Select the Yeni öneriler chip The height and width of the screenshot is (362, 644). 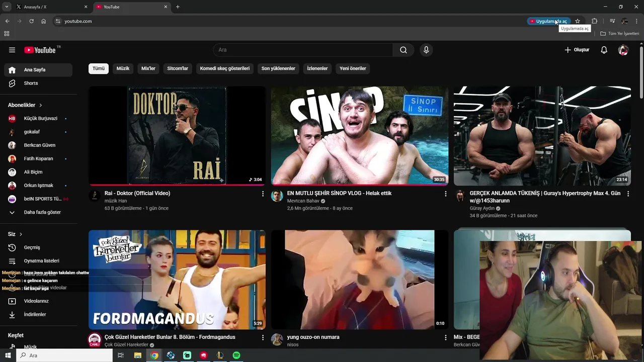tap(353, 68)
